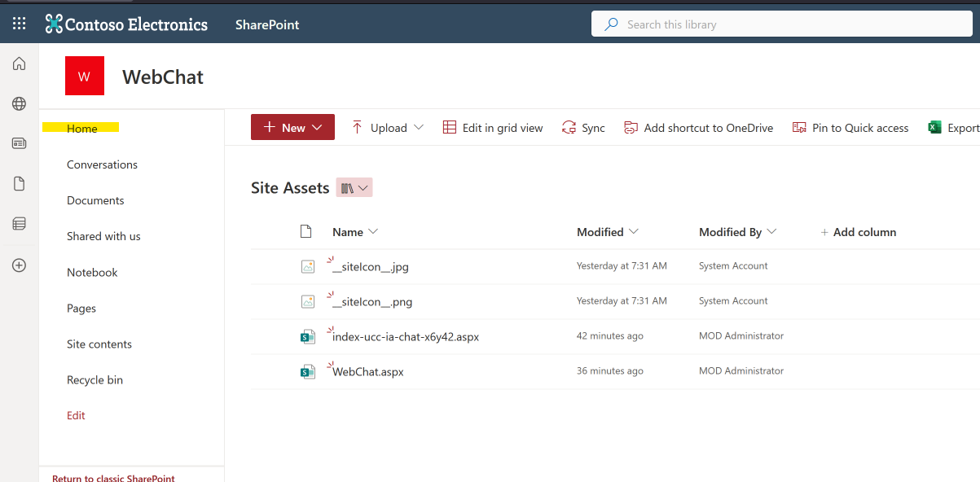
Task: Open Site contents navigation link
Action: click(99, 344)
